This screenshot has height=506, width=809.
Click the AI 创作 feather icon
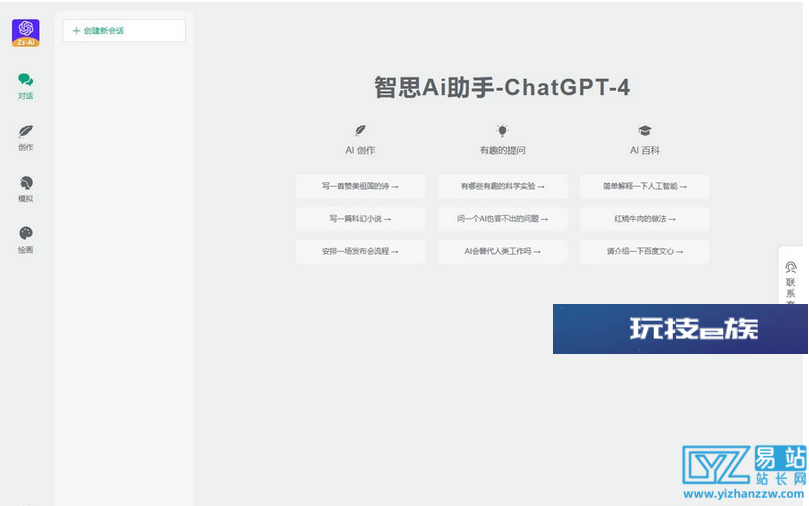[360, 130]
